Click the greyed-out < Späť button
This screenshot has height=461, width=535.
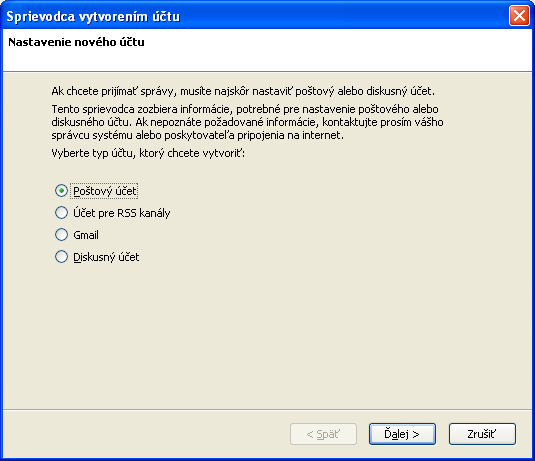(x=323, y=434)
